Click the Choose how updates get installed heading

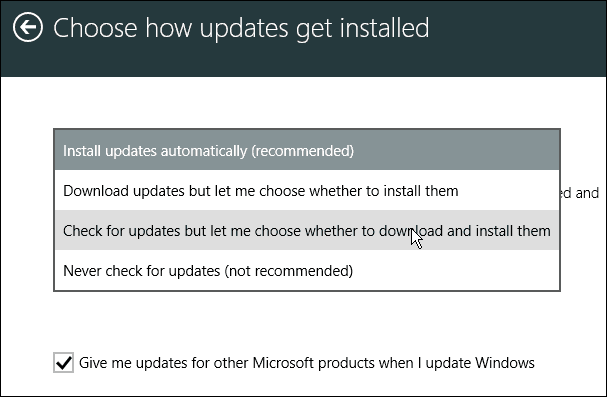(x=241, y=28)
